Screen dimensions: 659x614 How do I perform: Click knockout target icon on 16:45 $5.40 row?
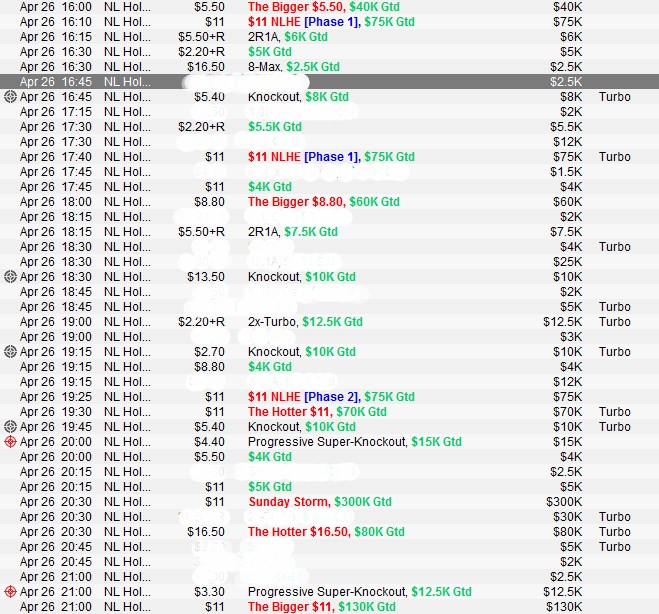(10, 97)
